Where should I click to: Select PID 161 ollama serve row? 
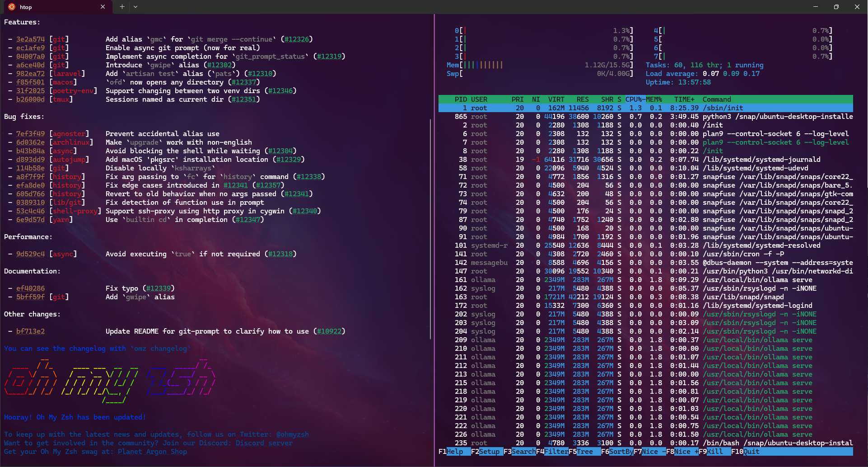(645, 280)
